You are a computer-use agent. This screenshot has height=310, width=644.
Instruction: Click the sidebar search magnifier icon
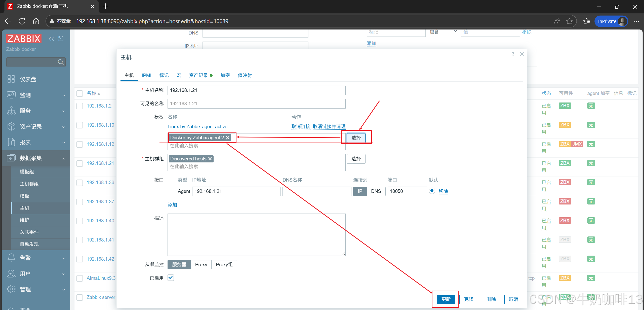(x=61, y=62)
